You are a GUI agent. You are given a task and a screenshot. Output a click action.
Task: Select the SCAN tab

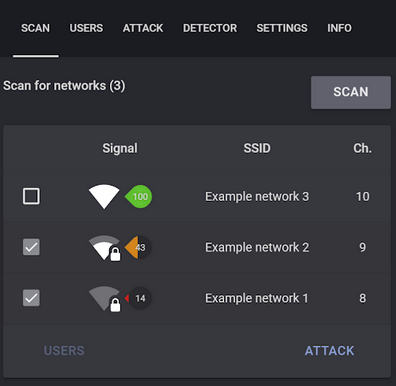35,28
